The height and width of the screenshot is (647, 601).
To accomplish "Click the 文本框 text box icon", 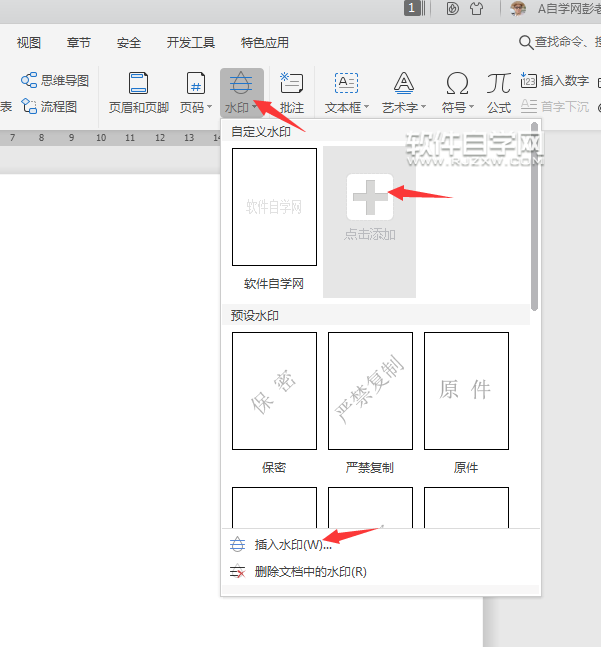I will click(346, 83).
